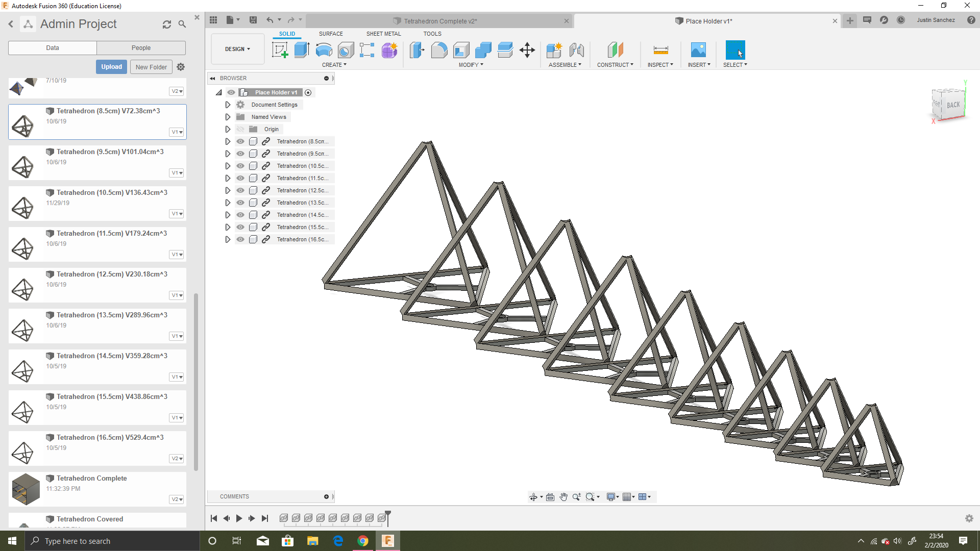Select the Create Form tool
Screen dimensions: 980x551
point(389,50)
